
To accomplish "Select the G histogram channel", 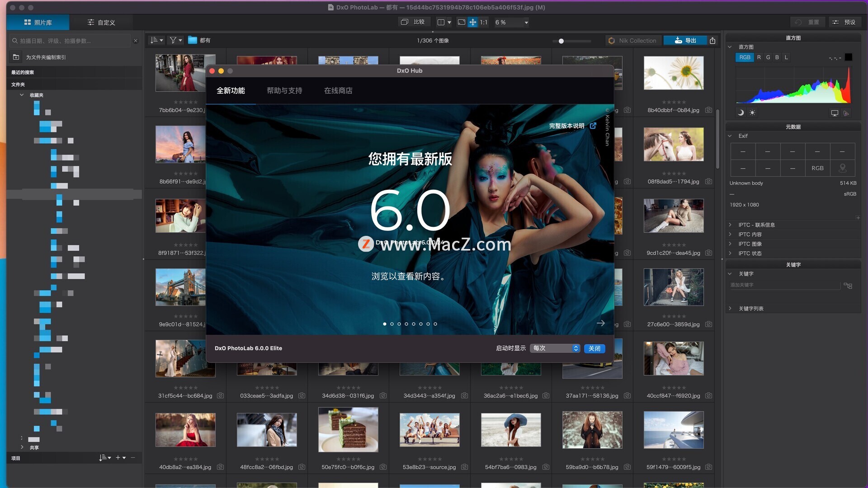I will tap(768, 57).
